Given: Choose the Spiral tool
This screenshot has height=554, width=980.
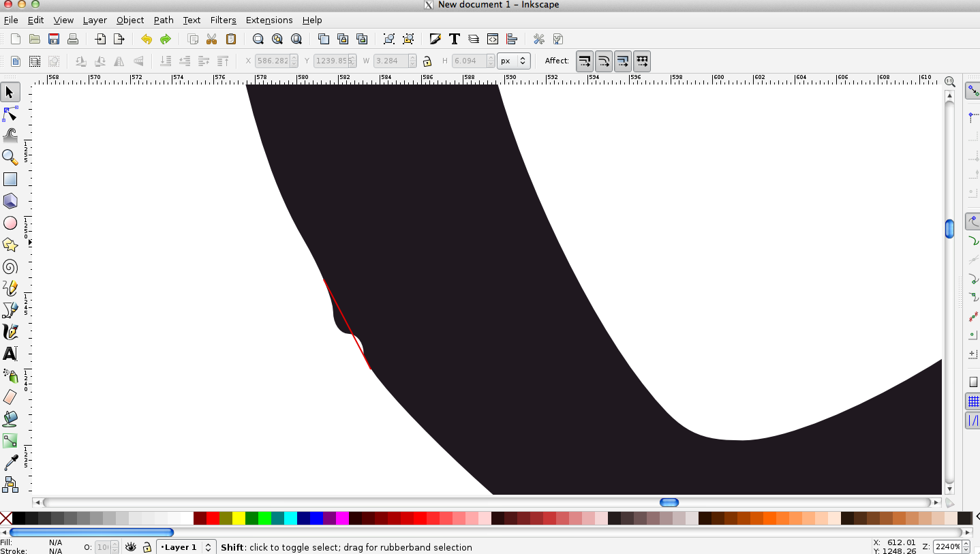Looking at the screenshot, I should pyautogui.click(x=10, y=266).
